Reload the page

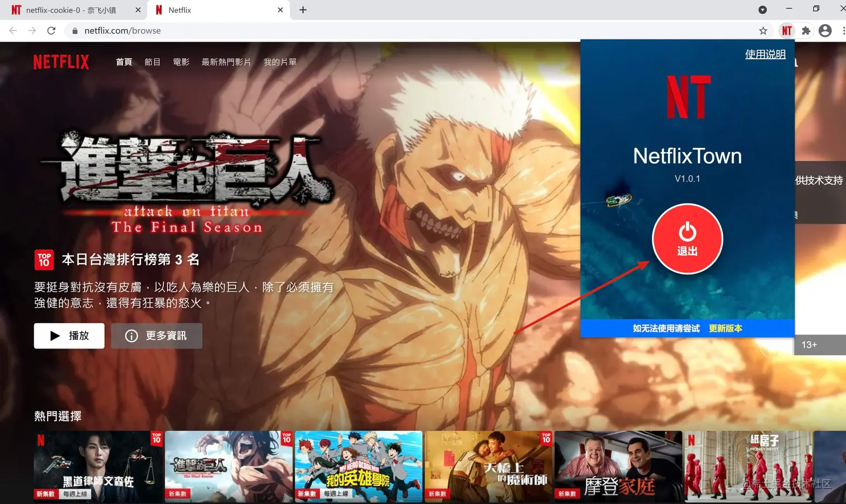coord(51,31)
